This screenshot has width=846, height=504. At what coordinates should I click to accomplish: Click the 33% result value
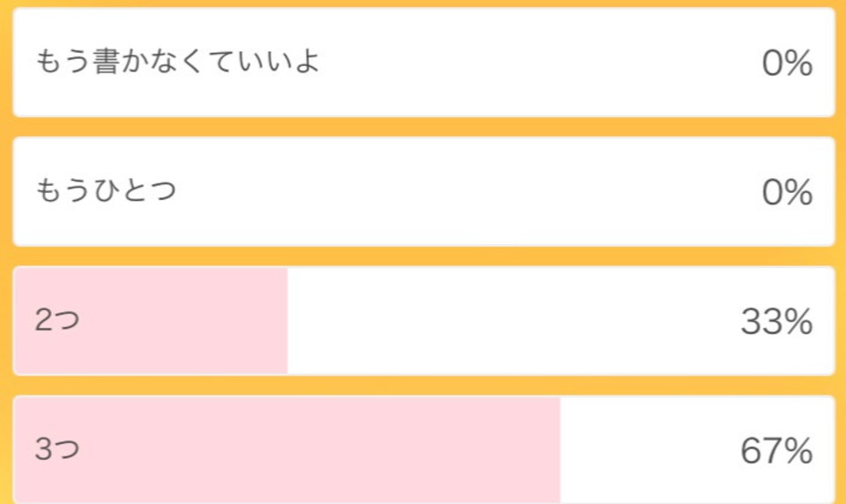coord(776,322)
